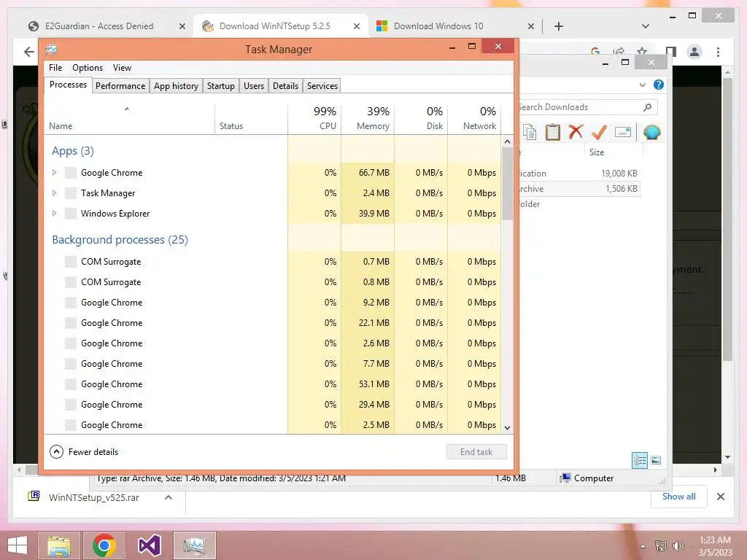747x560 pixels.
Task: Open Visual Studio from taskbar
Action: [x=149, y=545]
